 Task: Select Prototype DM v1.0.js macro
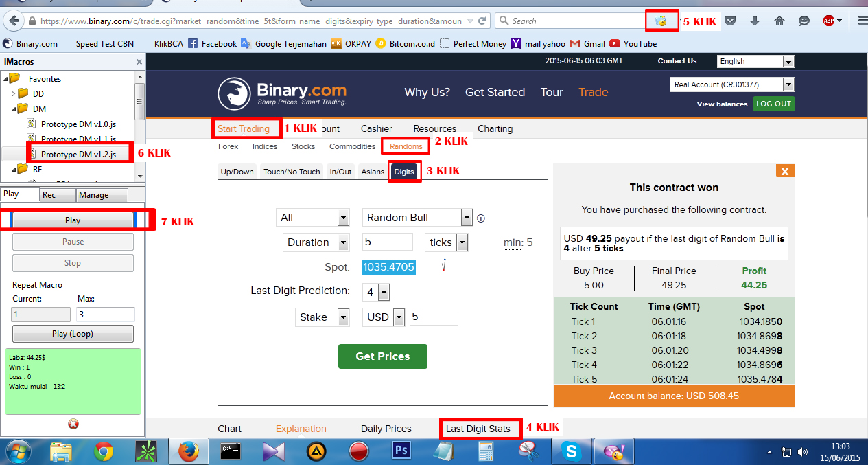click(x=77, y=124)
